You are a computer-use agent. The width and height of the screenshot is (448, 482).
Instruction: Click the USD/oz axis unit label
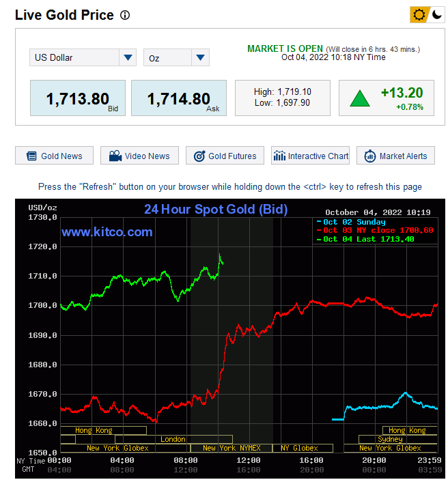(42, 208)
